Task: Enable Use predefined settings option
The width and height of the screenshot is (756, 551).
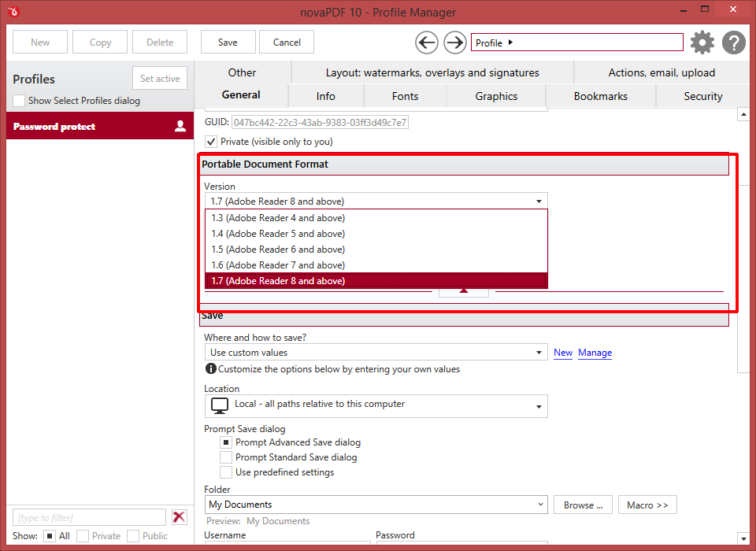Action: pyautogui.click(x=226, y=472)
